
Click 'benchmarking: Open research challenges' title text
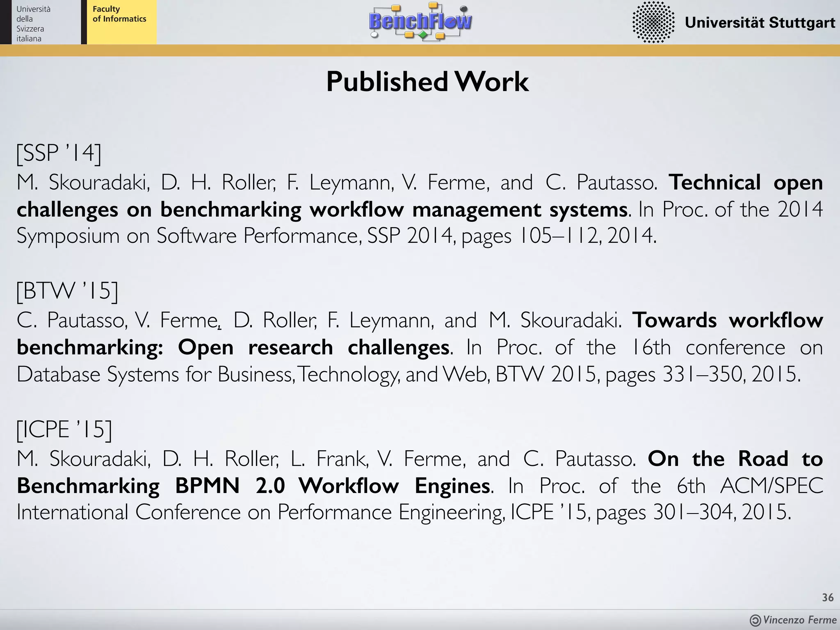tap(233, 348)
